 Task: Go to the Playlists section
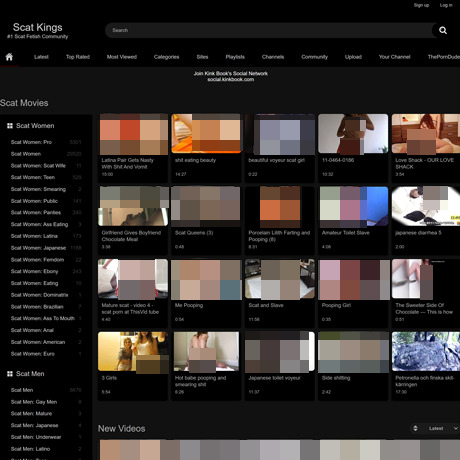coord(235,57)
